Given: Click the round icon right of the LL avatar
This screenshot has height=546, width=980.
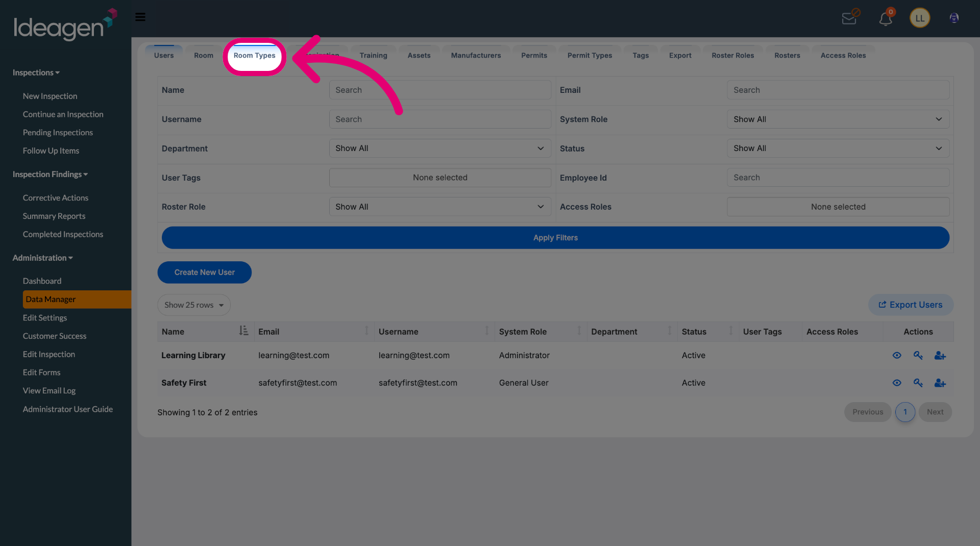Looking at the screenshot, I should 954,18.
